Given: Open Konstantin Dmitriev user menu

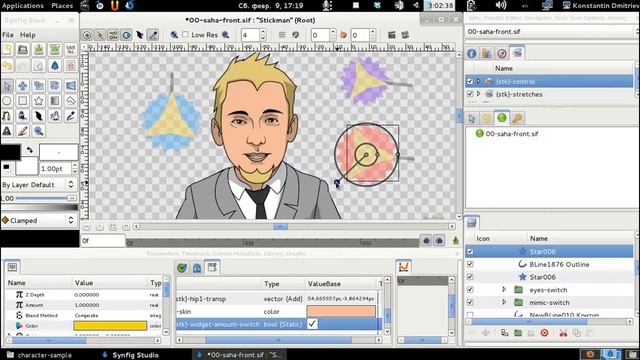Looking at the screenshot, I should pyautogui.click(x=601, y=5).
